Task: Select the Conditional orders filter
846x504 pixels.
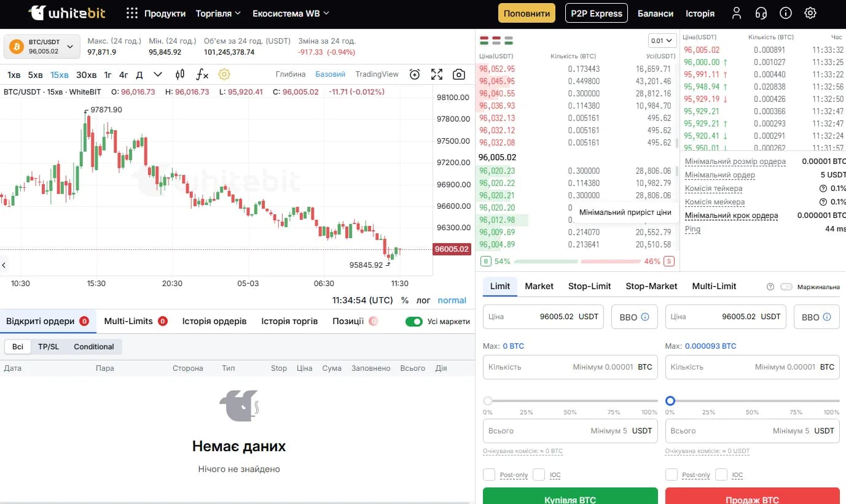Action: (x=94, y=347)
